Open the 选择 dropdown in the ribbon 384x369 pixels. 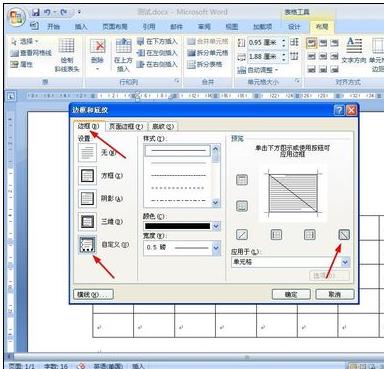(x=25, y=42)
